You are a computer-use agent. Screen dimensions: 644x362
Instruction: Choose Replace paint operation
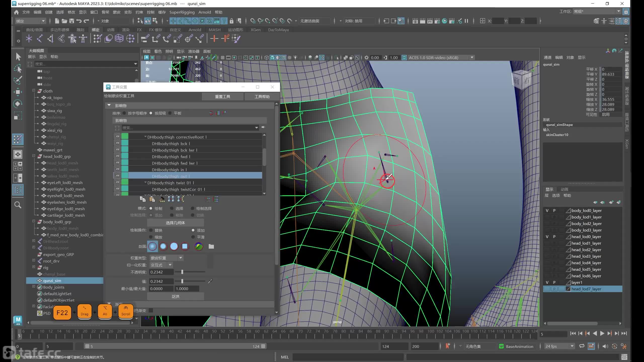(x=151, y=230)
